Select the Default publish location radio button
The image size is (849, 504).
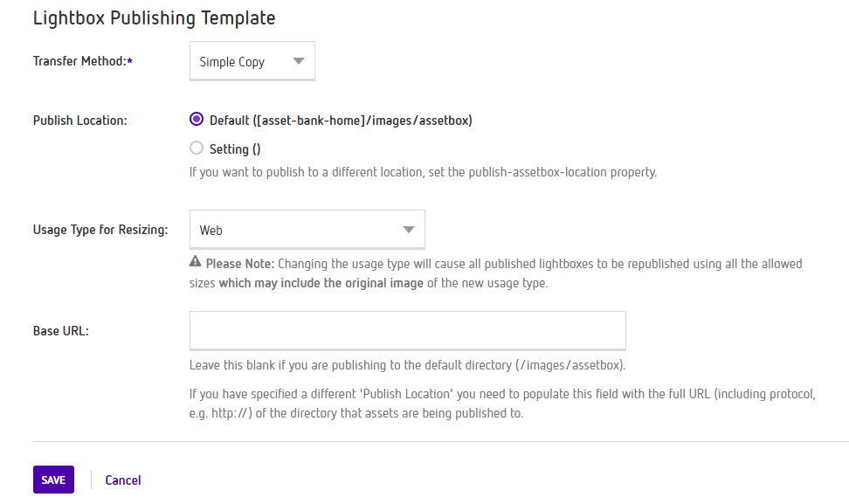point(197,121)
